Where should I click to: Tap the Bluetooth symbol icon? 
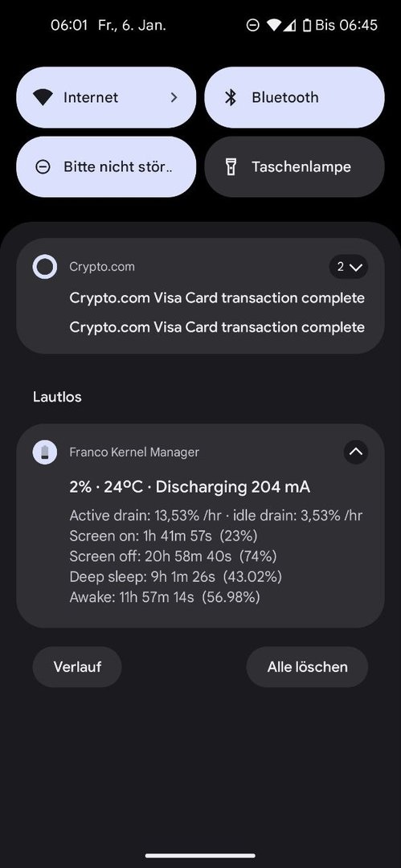click(x=231, y=97)
